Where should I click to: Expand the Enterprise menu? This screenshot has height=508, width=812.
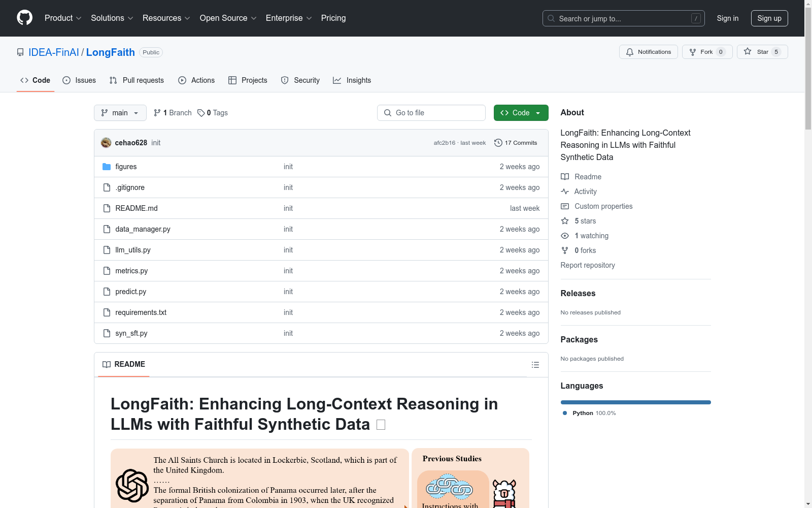click(289, 18)
